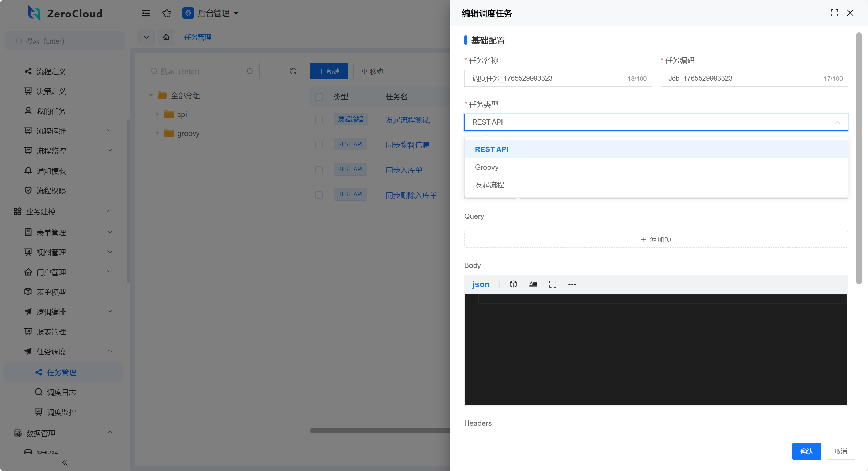This screenshot has width=868, height=471.
Task: Choose 发起流程 option in the dropdown list
Action: point(489,185)
